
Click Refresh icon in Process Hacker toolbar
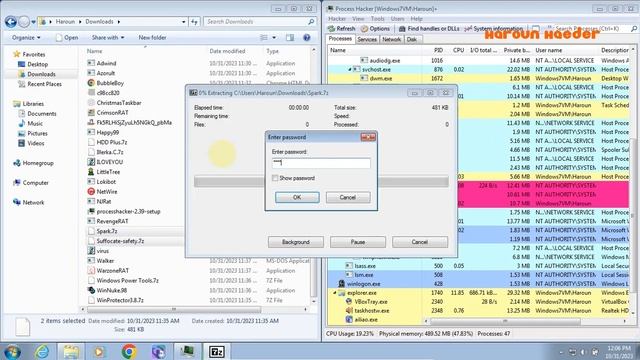[x=332, y=29]
